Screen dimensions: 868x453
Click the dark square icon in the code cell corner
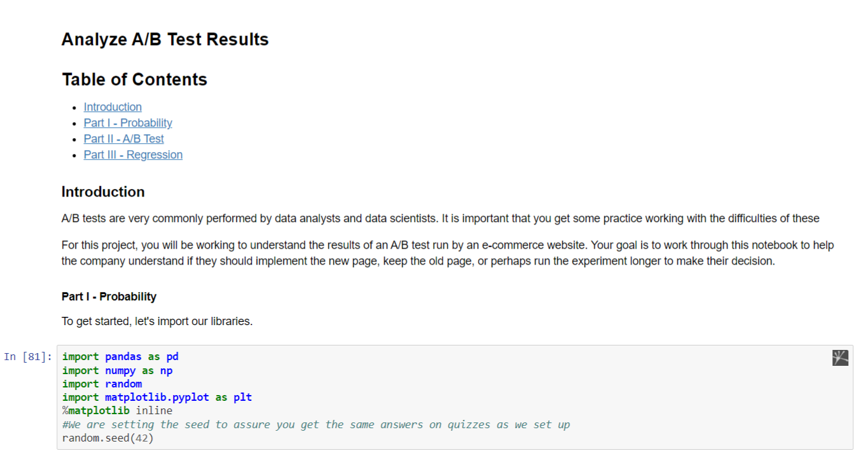click(840, 358)
